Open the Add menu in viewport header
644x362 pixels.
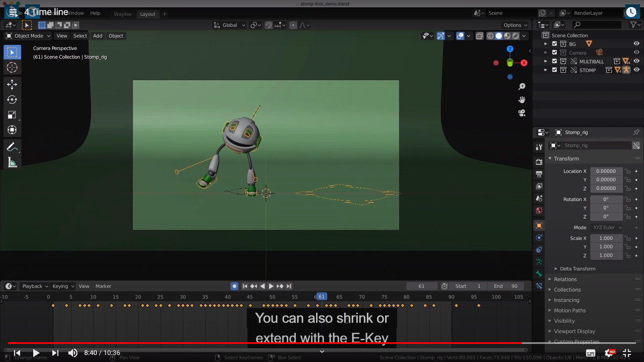[x=98, y=36]
